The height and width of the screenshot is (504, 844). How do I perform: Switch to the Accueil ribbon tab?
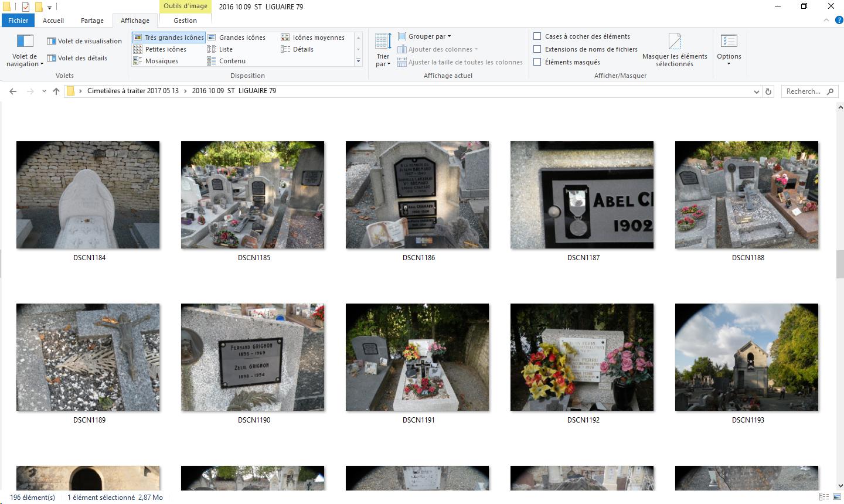click(53, 21)
